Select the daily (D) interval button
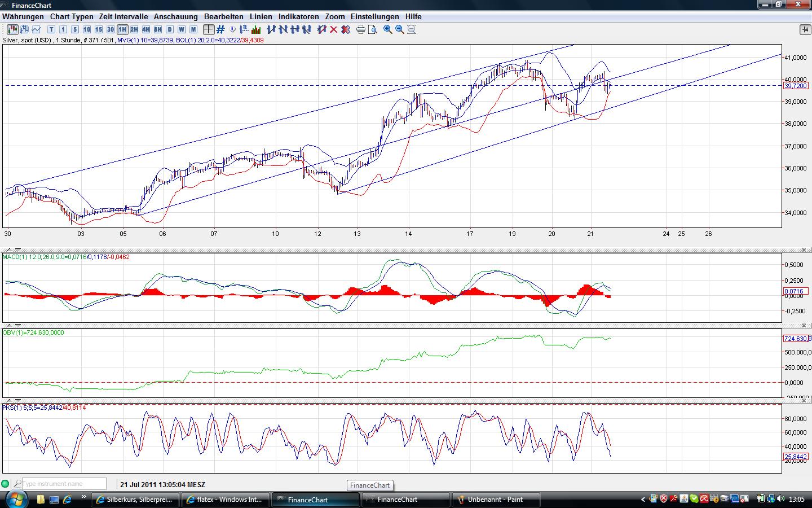 point(170,29)
